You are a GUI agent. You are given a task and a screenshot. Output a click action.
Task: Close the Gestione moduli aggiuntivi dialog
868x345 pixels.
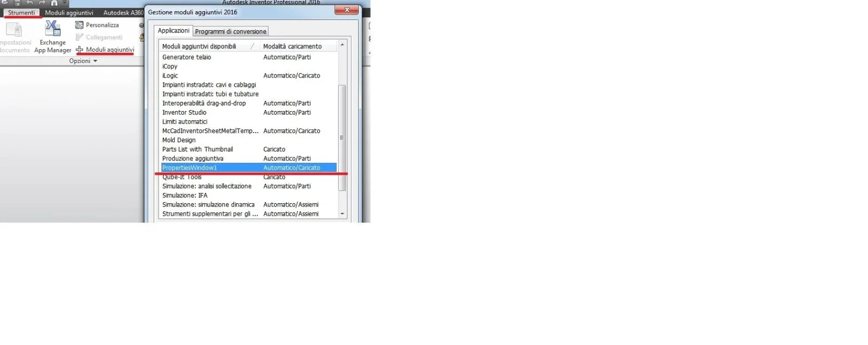(347, 10)
